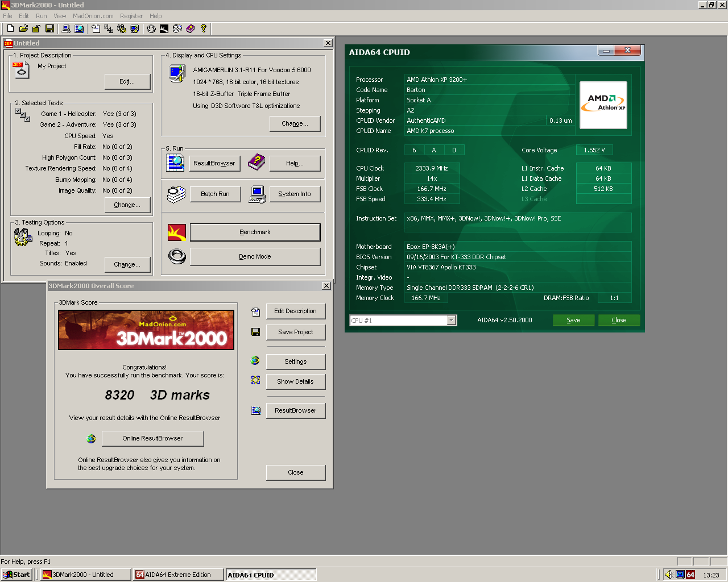
Task: Click the Display Settings monitor toolbar icon
Action: (x=135, y=28)
